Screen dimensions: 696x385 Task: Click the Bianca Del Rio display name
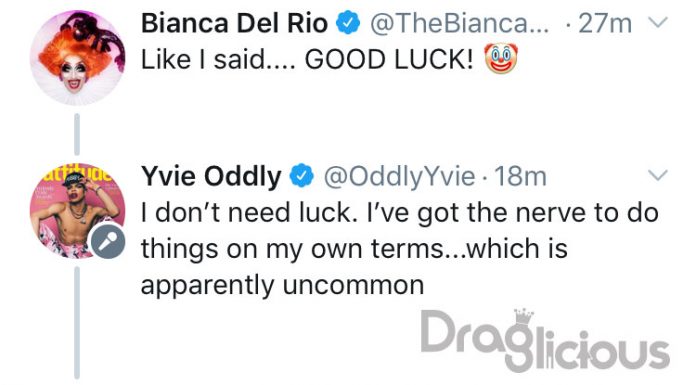234,23
